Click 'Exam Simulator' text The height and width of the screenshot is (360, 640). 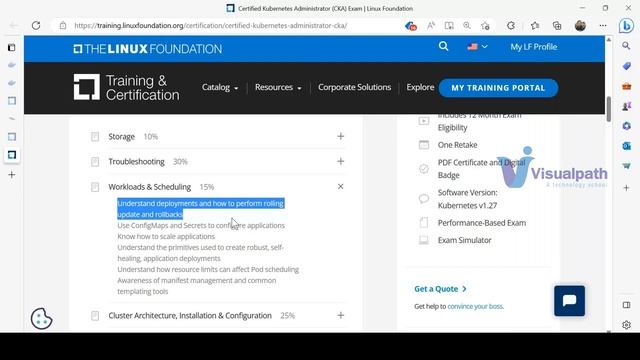[x=464, y=240]
